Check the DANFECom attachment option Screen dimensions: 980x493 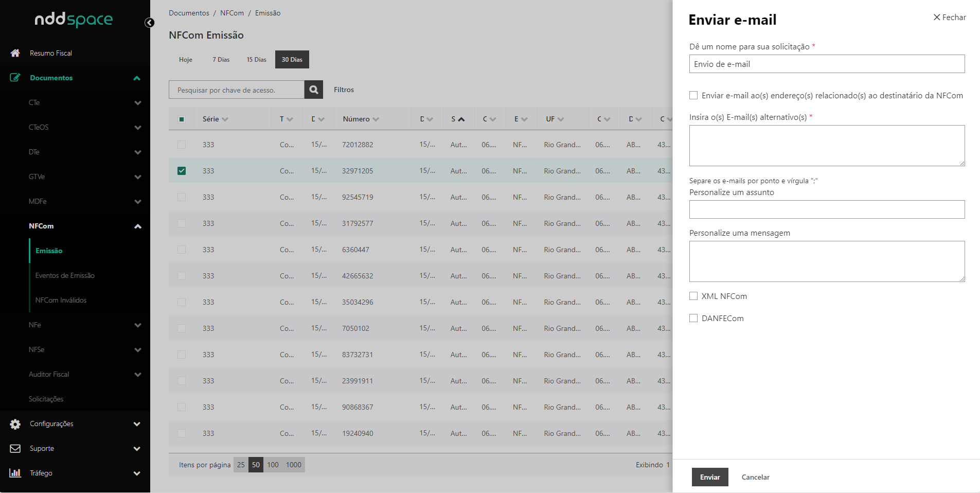tap(693, 318)
